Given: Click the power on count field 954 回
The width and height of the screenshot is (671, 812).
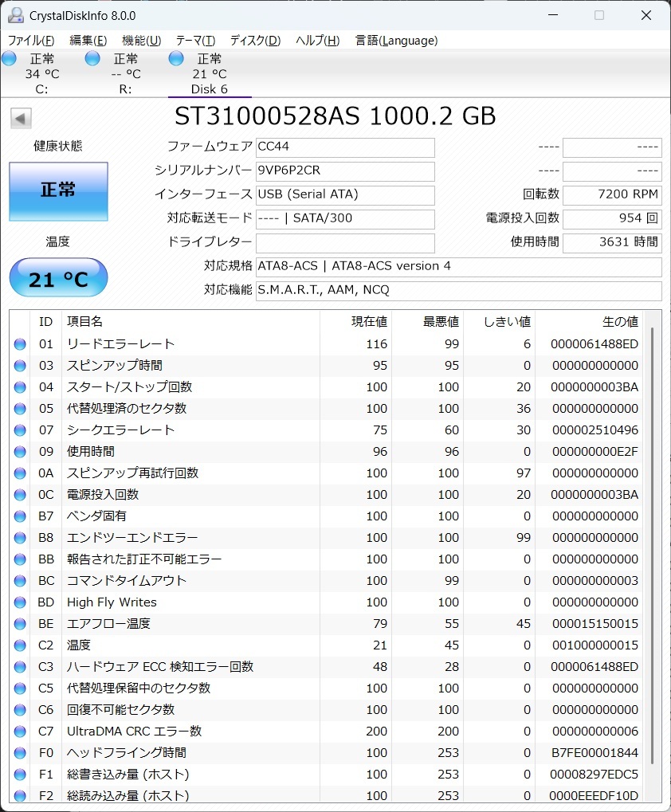Looking at the screenshot, I should pos(612,218).
